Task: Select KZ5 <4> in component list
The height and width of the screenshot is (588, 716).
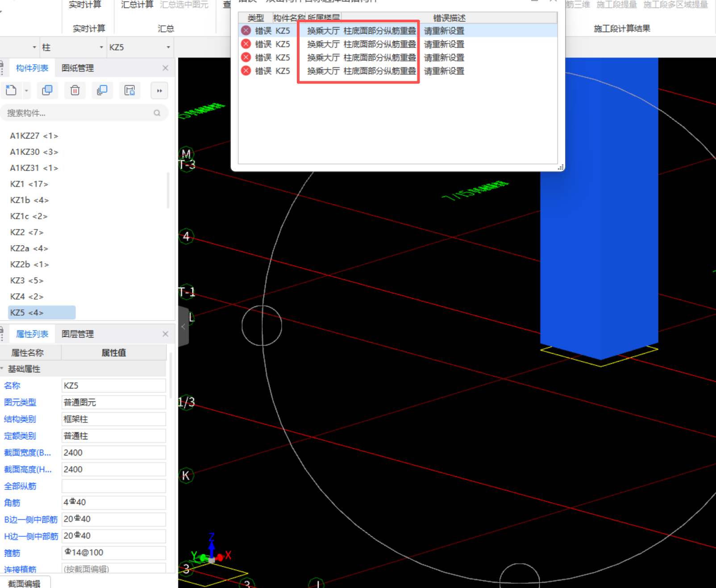Action: click(42, 313)
